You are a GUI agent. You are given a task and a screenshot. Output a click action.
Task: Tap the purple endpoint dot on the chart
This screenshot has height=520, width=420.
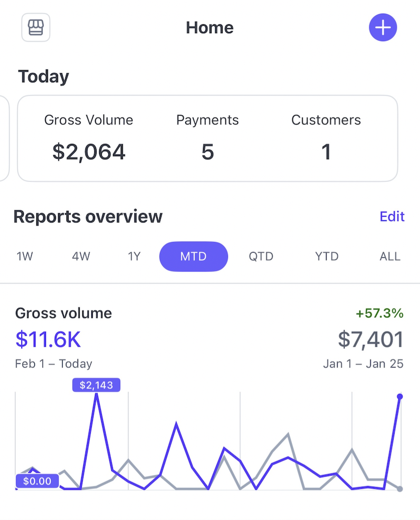tap(400, 397)
